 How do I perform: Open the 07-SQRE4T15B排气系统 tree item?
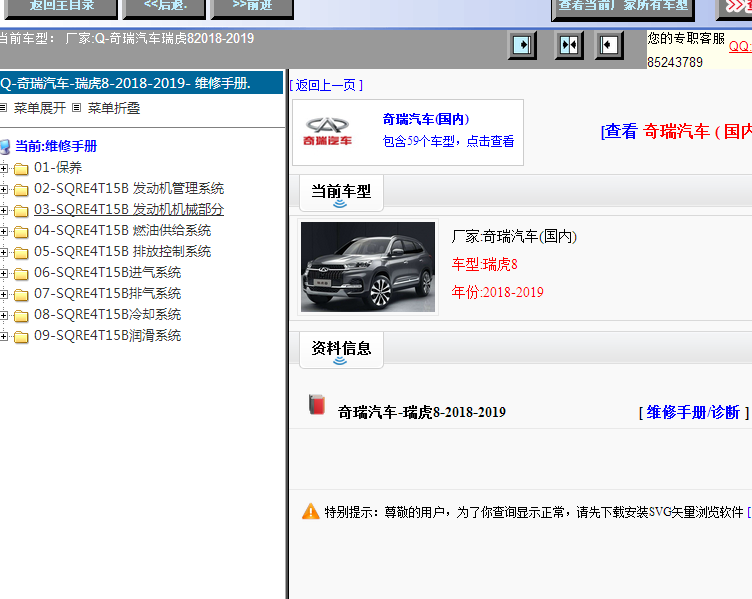click(107, 294)
